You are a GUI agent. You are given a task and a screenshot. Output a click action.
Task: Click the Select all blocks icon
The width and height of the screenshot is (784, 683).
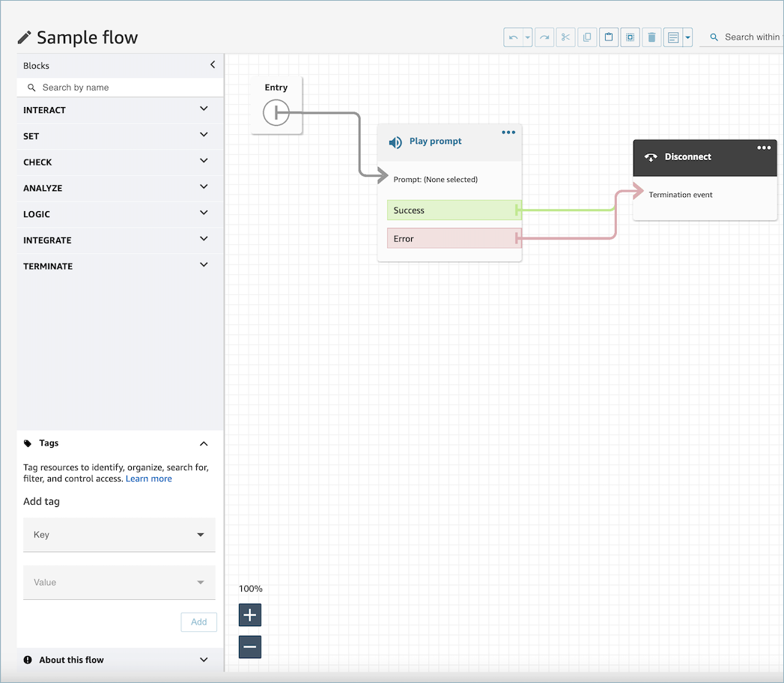click(630, 37)
